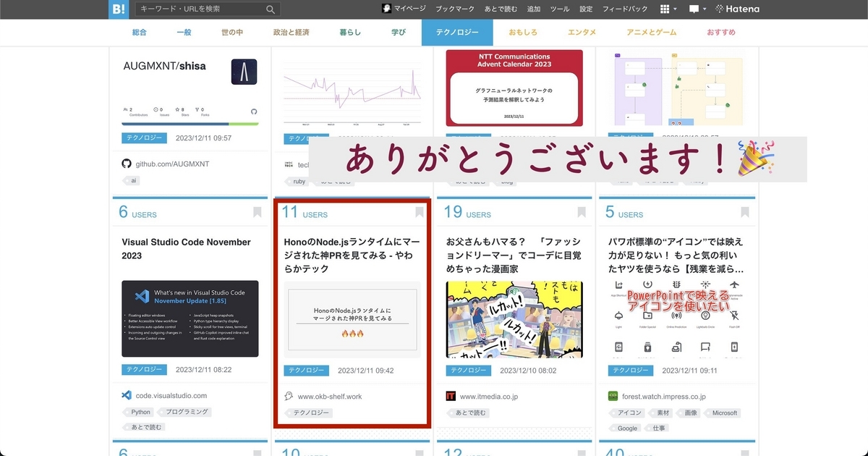Screen dimensions: 868x456
Task: Click the 仕事 tag
Action: click(658, 428)
